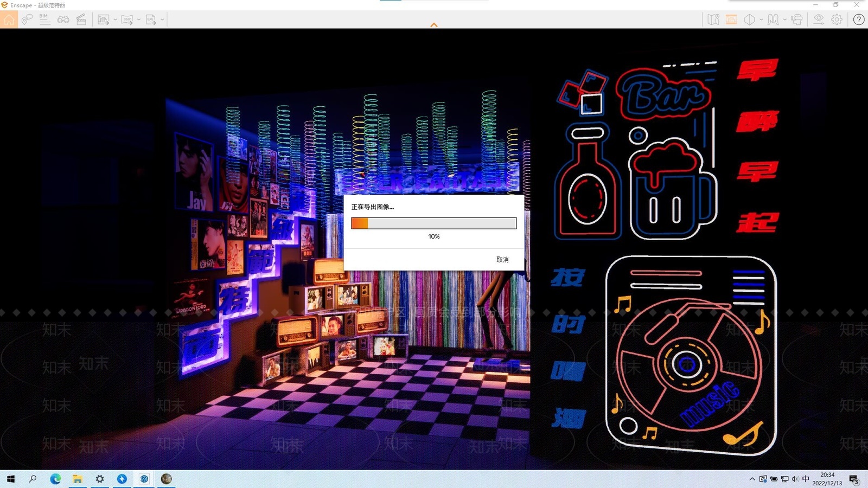Collapse the toolbar with orange chevron
The image size is (868, 488).
point(434,25)
